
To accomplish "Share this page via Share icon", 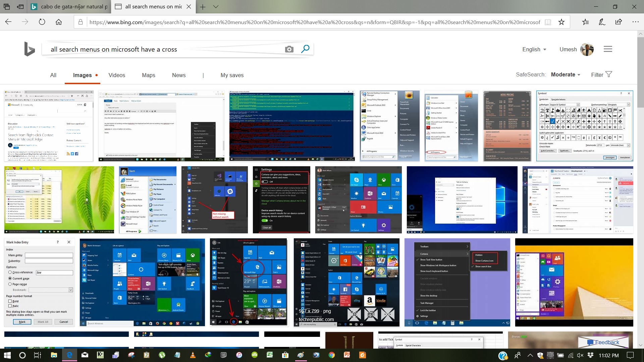I will (619, 22).
